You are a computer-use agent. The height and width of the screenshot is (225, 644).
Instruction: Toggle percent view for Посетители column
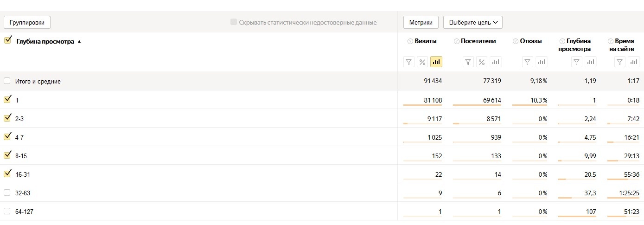tap(482, 62)
